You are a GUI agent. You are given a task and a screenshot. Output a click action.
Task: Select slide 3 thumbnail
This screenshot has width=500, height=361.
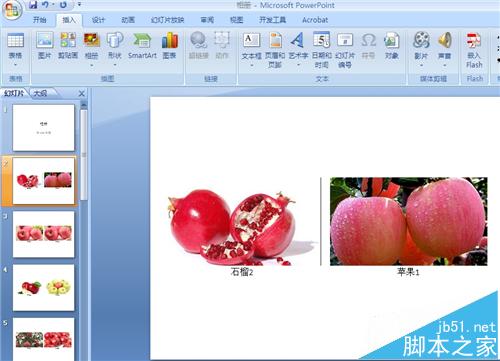pyautogui.click(x=43, y=234)
